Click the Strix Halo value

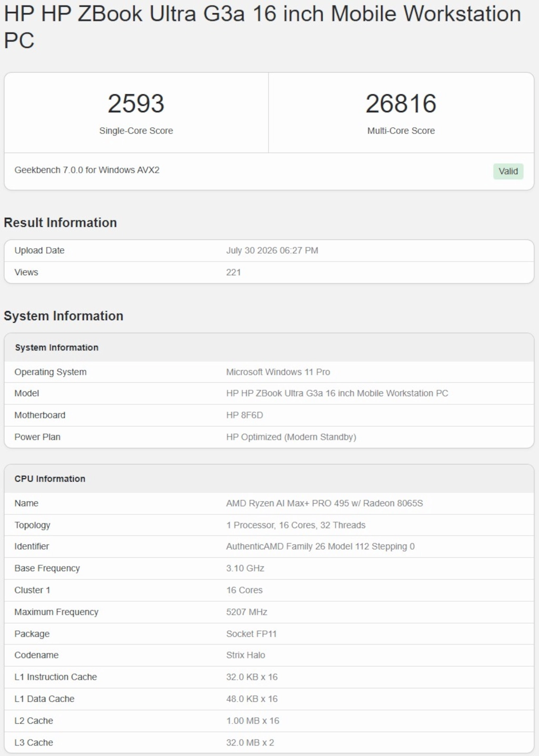(x=246, y=655)
